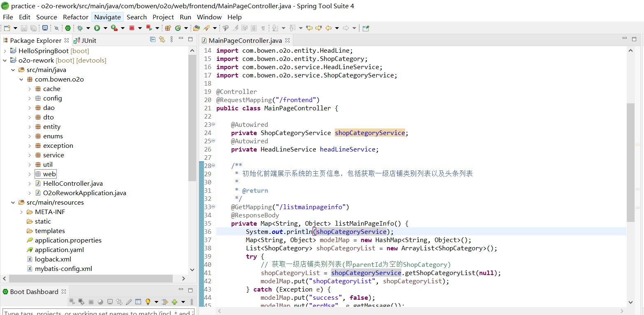Collapse the com.bowen.o2o package

(21, 79)
